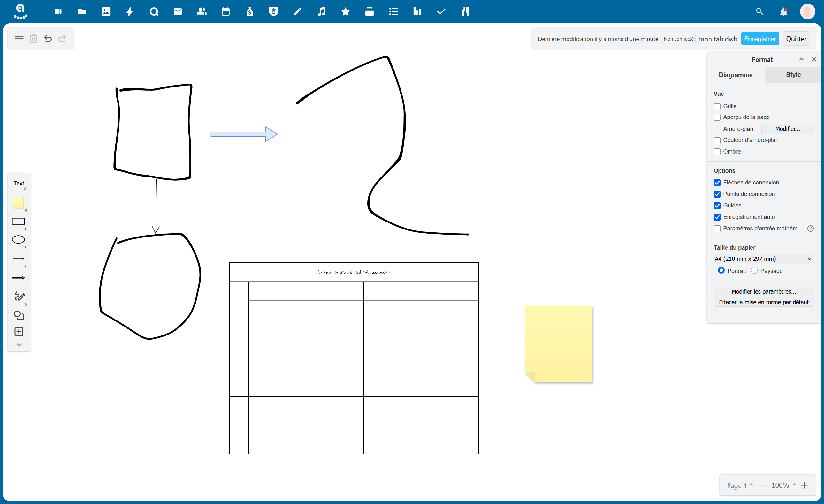Select Paysage orientation radio button

(x=754, y=270)
